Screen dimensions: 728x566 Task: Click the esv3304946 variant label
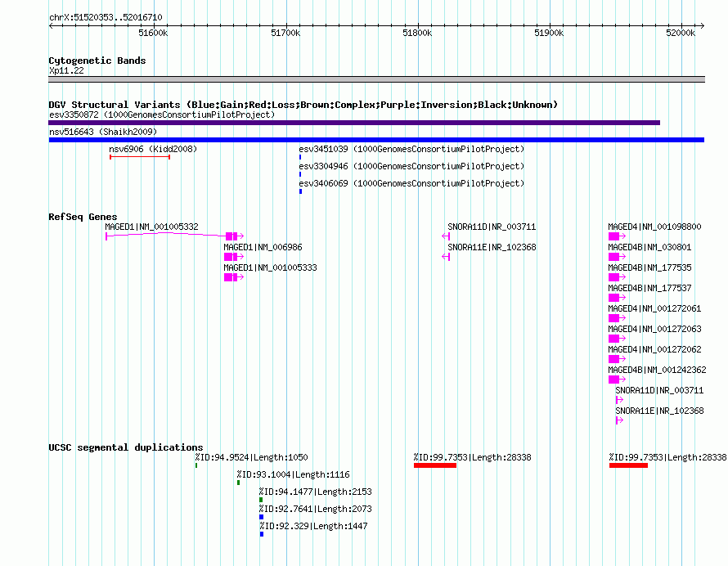point(411,166)
